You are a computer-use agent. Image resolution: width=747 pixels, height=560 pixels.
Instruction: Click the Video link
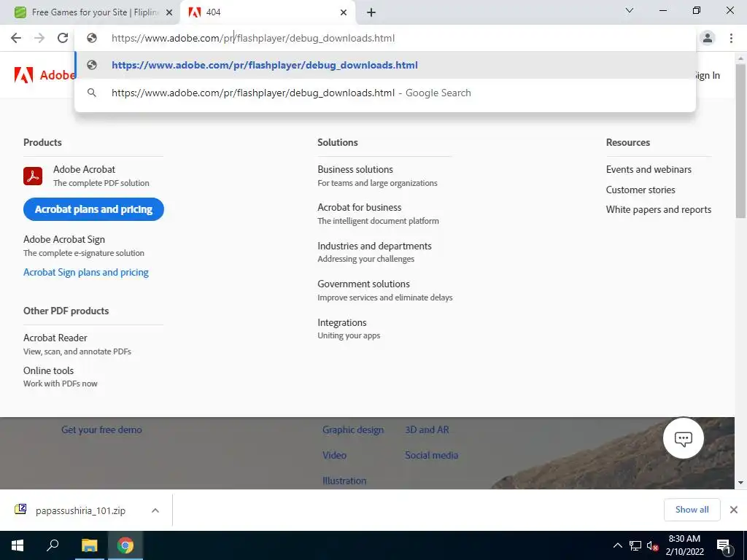(334, 455)
